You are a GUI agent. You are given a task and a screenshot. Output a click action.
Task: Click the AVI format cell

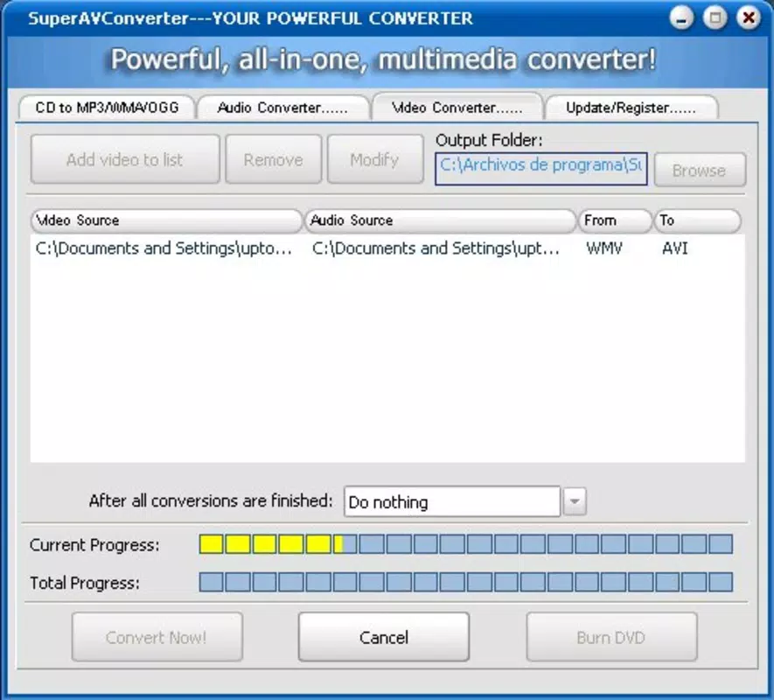pos(675,248)
